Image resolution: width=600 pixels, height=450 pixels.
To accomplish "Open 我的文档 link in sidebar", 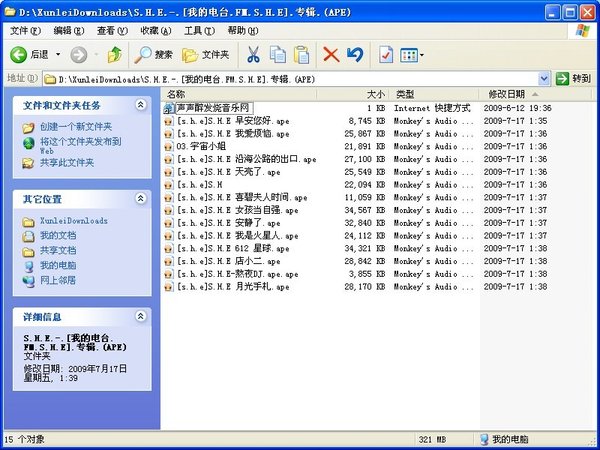I will click(x=58, y=235).
